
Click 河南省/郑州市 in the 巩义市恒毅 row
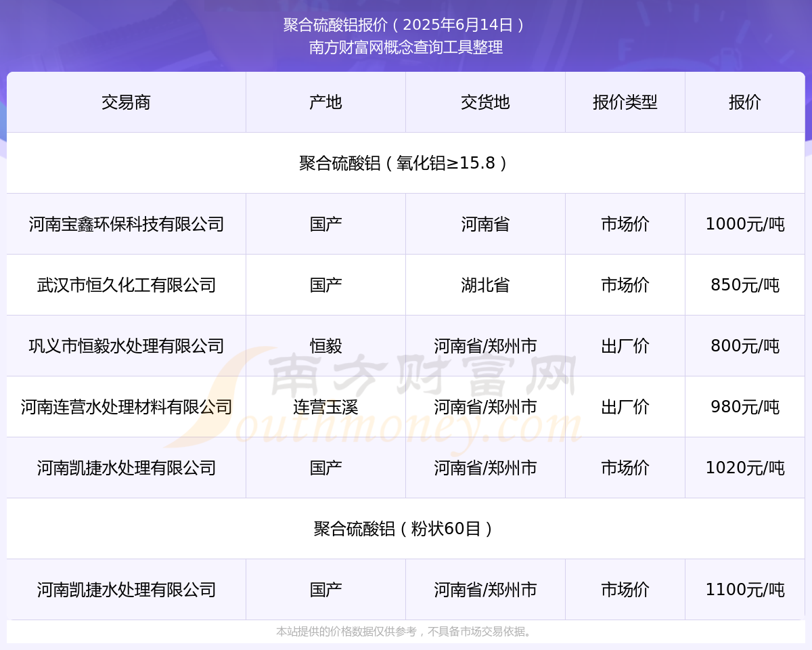tap(485, 346)
